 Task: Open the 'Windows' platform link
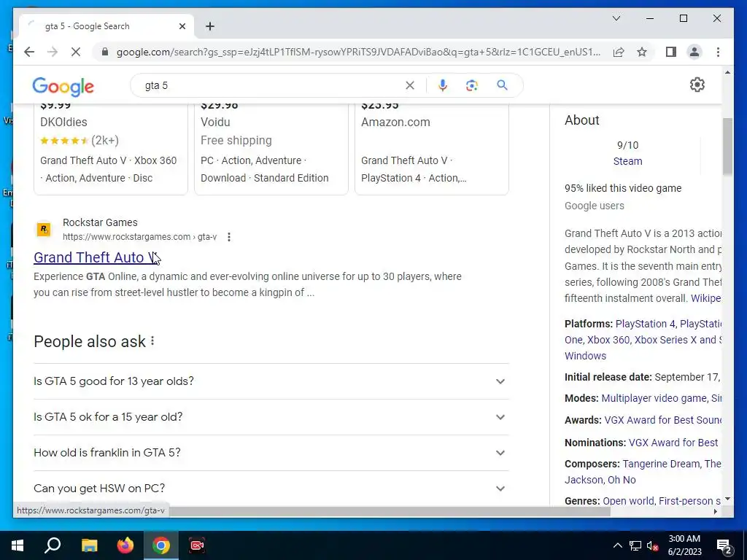click(x=586, y=356)
